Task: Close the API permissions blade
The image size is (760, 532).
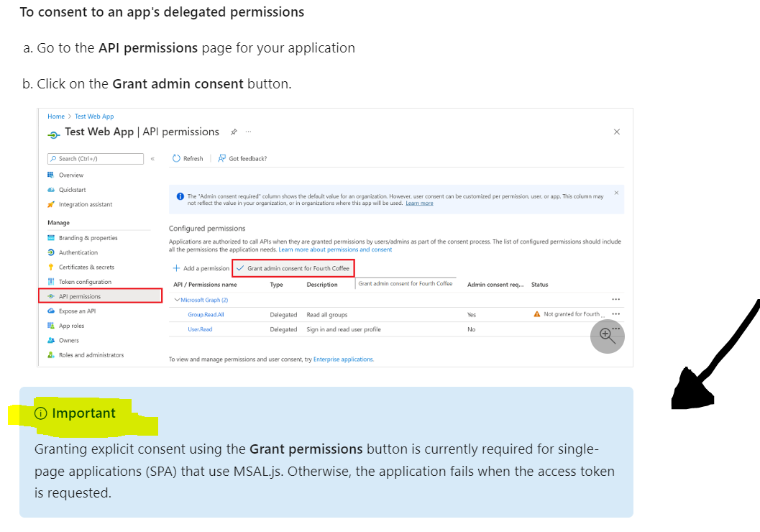Action: point(616,132)
